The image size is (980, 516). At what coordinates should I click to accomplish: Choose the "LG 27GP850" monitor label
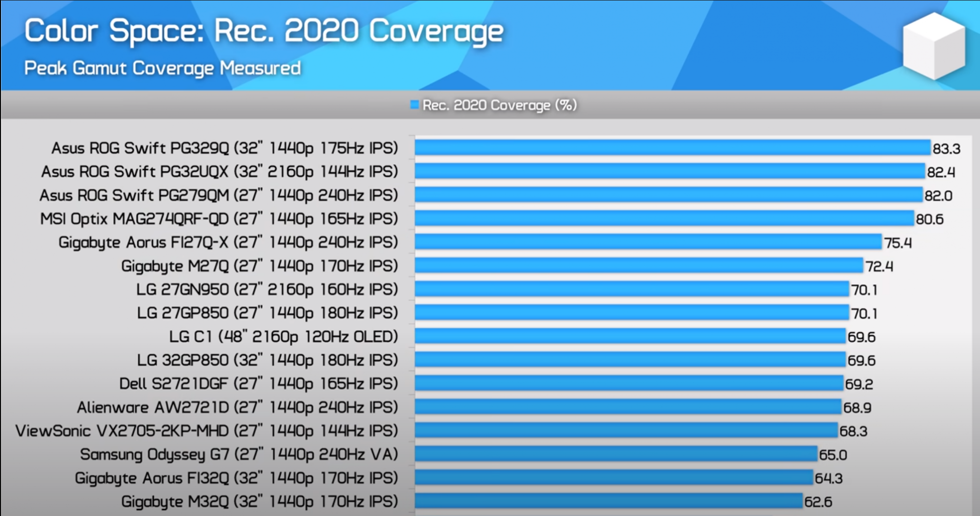pos(268,313)
